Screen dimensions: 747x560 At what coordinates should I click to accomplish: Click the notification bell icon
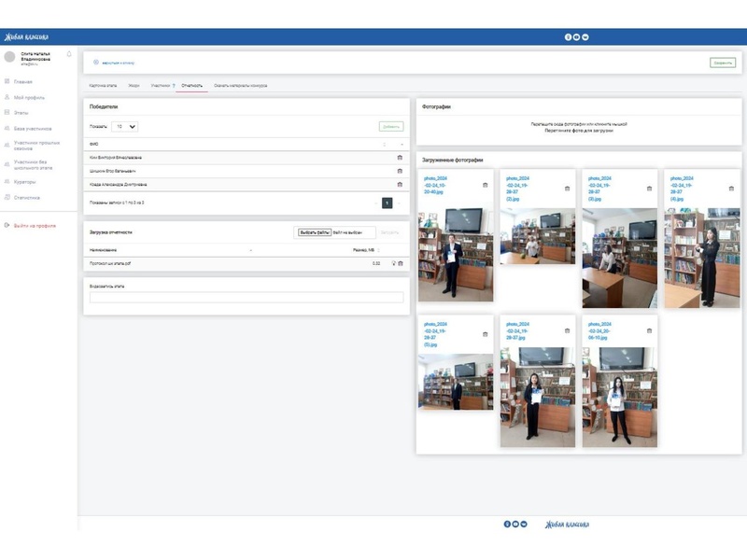(x=69, y=54)
